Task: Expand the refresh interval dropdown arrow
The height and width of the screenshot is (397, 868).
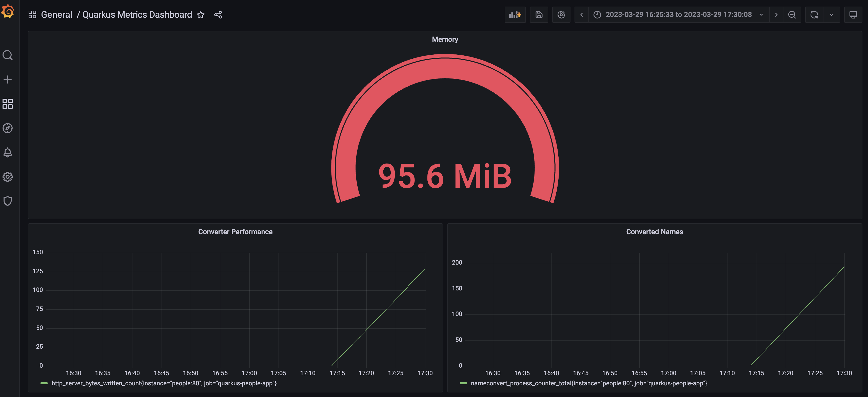Action: point(831,15)
